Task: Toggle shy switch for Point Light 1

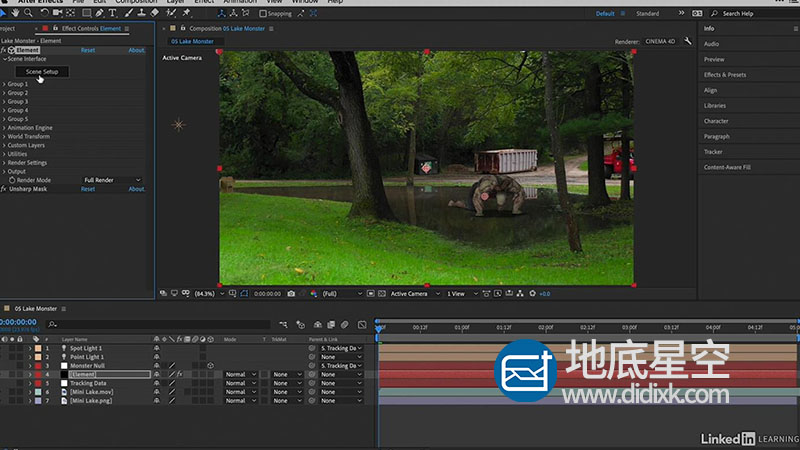Action: pos(157,357)
